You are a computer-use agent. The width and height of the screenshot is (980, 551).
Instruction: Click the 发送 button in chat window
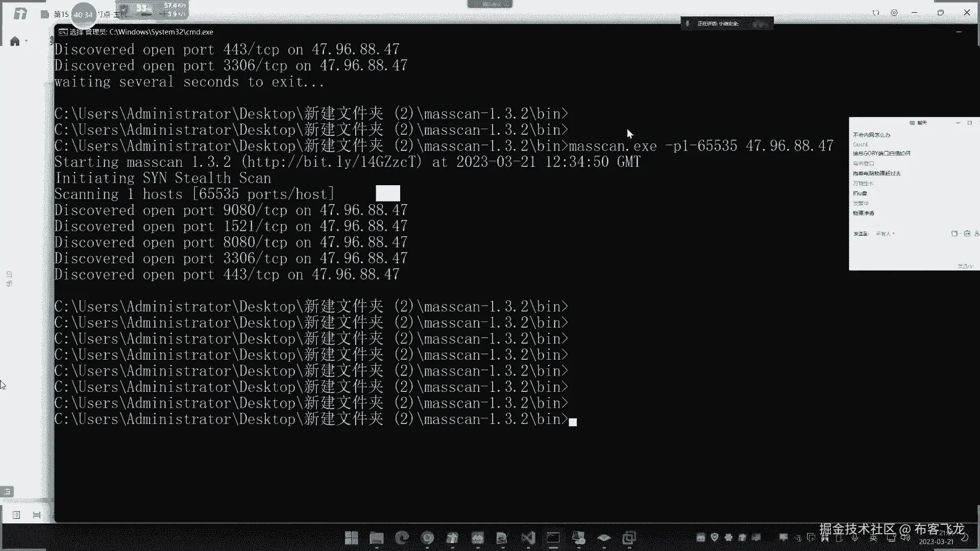[x=964, y=266]
